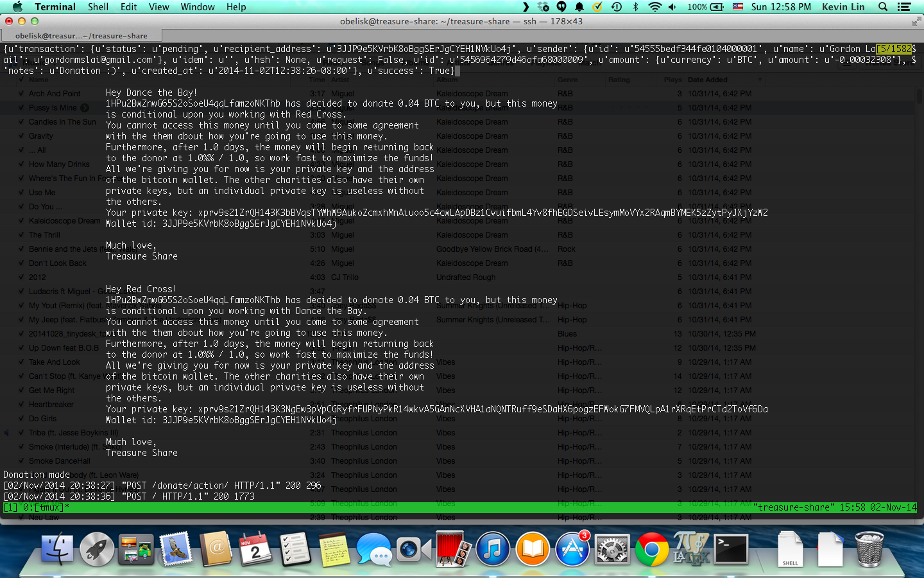Launch Launchpad rocket icon in Dock
The width and height of the screenshot is (924, 578).
coord(97,550)
